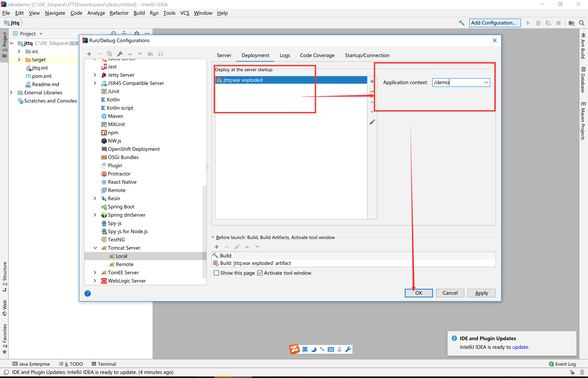
Task: Click the update link in notification
Action: (x=520, y=347)
